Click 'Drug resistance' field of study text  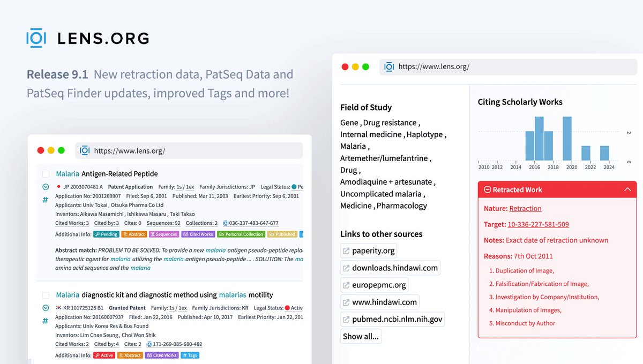390,123
